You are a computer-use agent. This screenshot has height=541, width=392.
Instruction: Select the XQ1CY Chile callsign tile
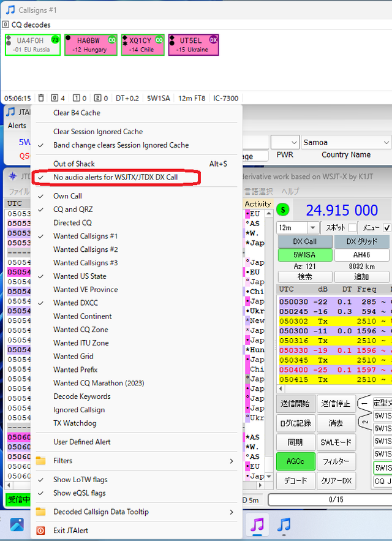click(x=143, y=45)
